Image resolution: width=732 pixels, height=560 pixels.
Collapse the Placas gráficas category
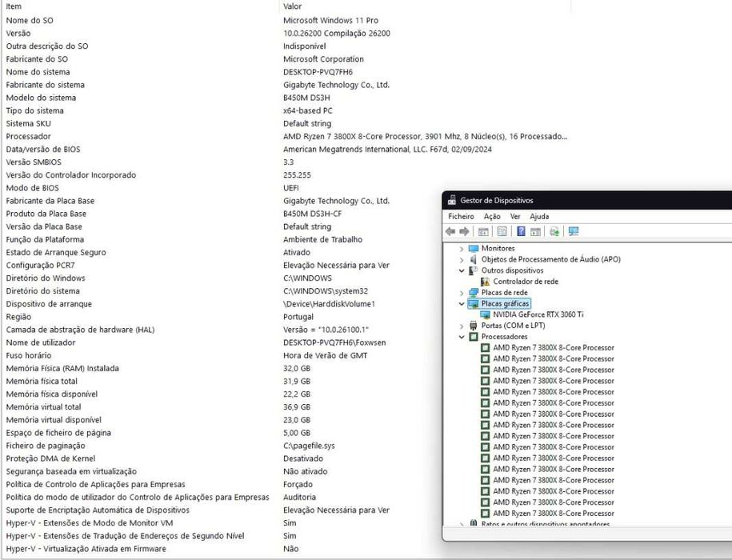(x=462, y=304)
